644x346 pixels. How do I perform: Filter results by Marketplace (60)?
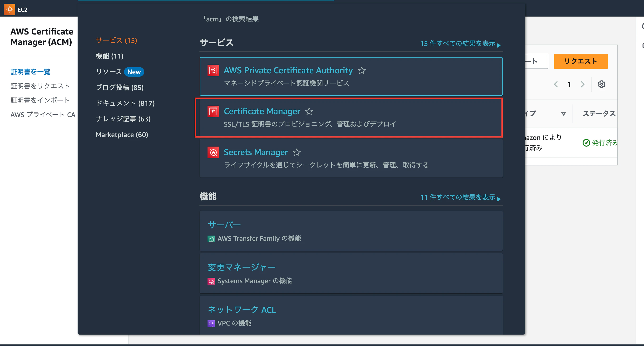click(122, 135)
